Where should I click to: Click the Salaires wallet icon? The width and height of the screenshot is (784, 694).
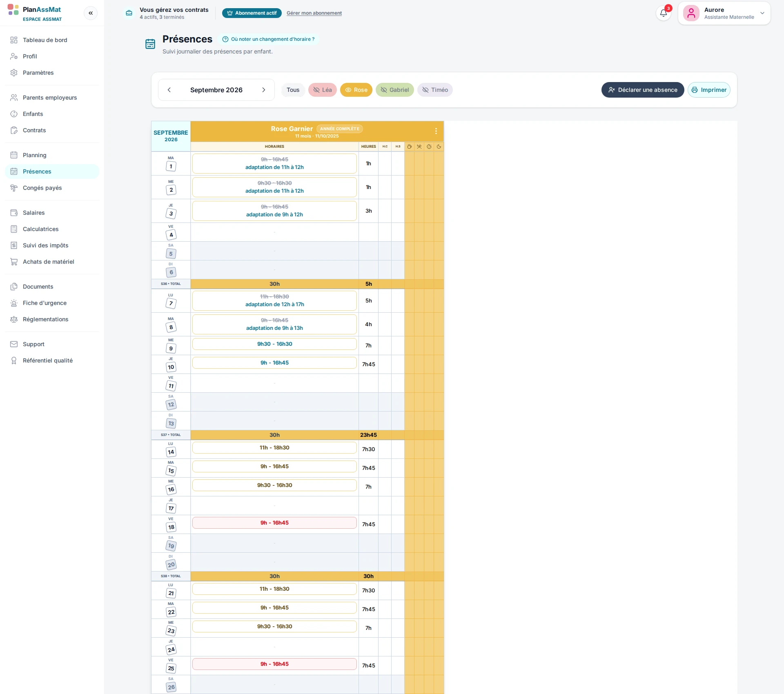(14, 213)
